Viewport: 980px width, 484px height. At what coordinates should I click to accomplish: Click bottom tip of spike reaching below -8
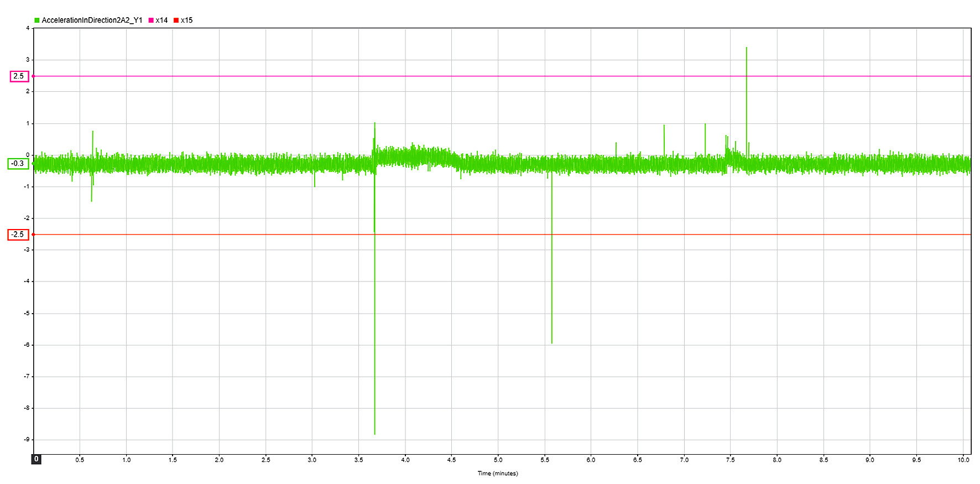374,434
